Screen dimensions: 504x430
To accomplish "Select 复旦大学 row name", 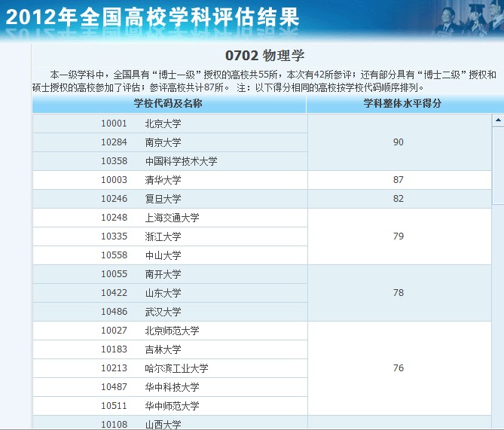I will tap(163, 199).
